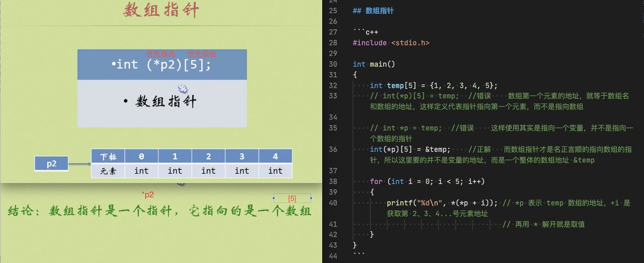Click the left selection handle of the "[5]" box
The height and width of the screenshot is (263, 644).
tap(274, 198)
